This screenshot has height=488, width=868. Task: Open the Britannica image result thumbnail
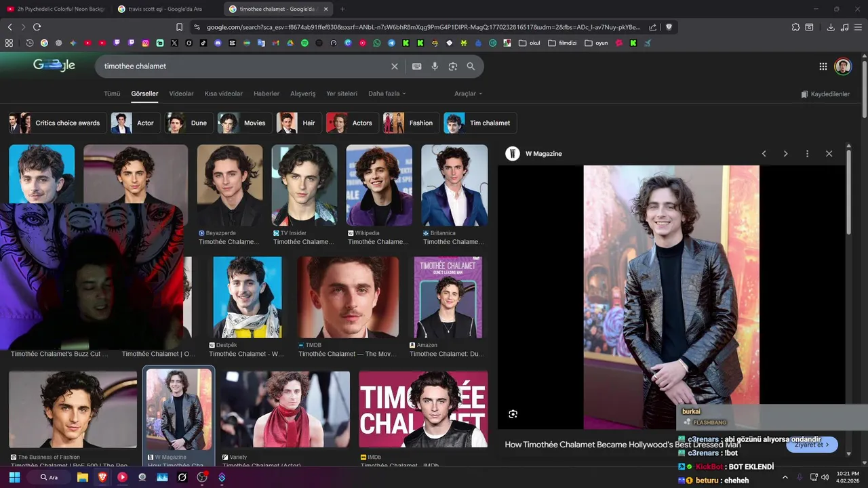(x=454, y=185)
